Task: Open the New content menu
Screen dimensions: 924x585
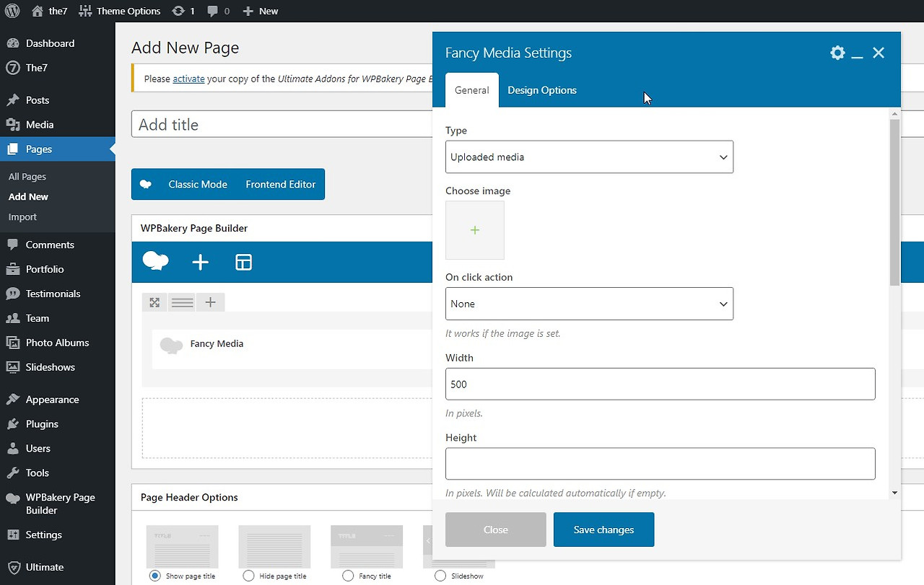Action: pos(260,11)
